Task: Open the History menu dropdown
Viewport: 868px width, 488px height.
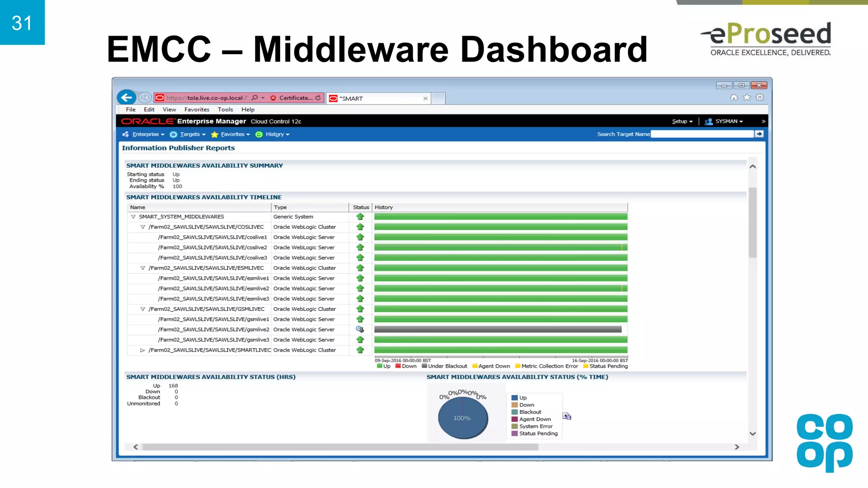Action: click(x=273, y=134)
